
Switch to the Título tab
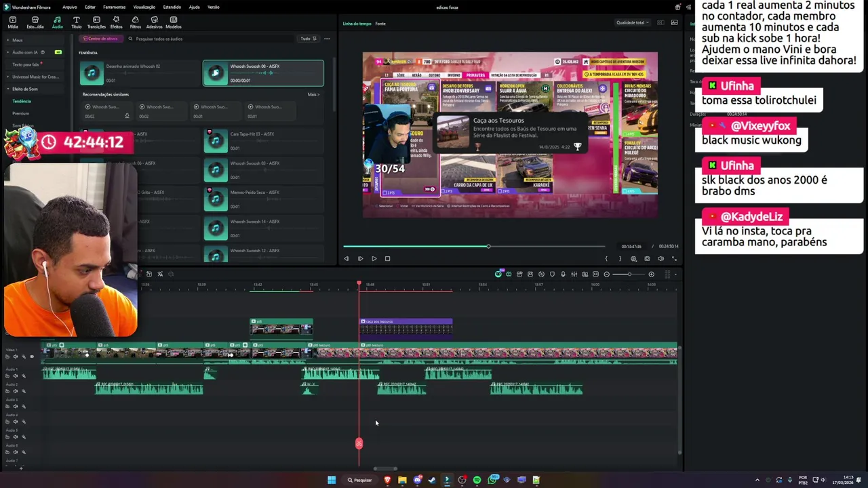click(x=76, y=22)
